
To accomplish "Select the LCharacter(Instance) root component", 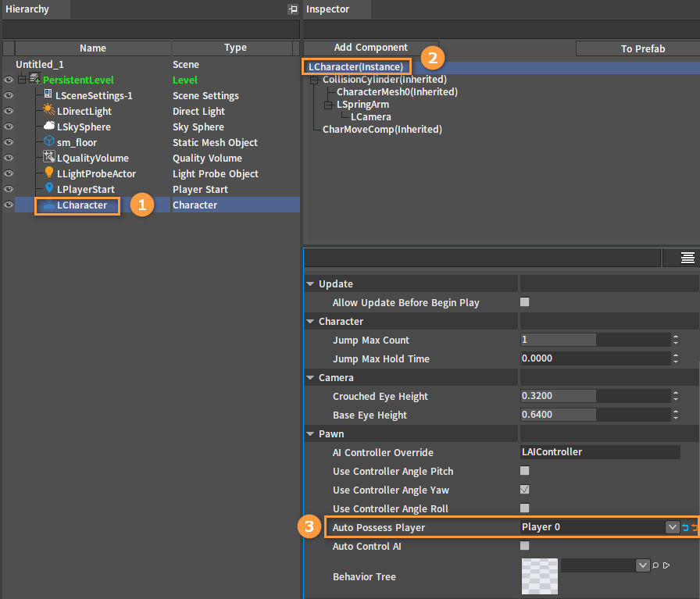I will coord(355,67).
